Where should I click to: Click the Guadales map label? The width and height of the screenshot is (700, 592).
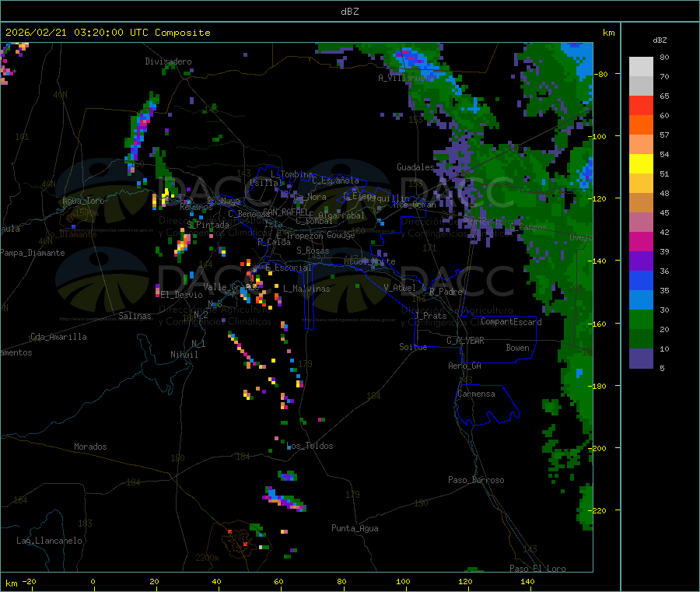tap(415, 167)
